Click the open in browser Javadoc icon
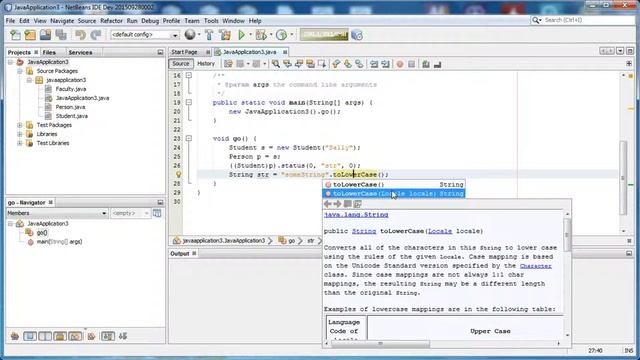This screenshot has width=640, height=360. coord(347,204)
